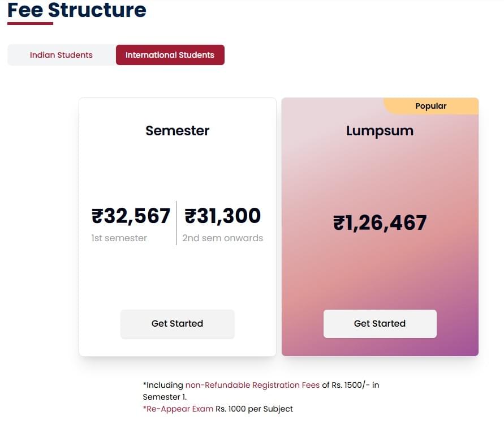This screenshot has height=441, width=504.
Task: Click Get Started under Semester plan
Action: coord(177,324)
